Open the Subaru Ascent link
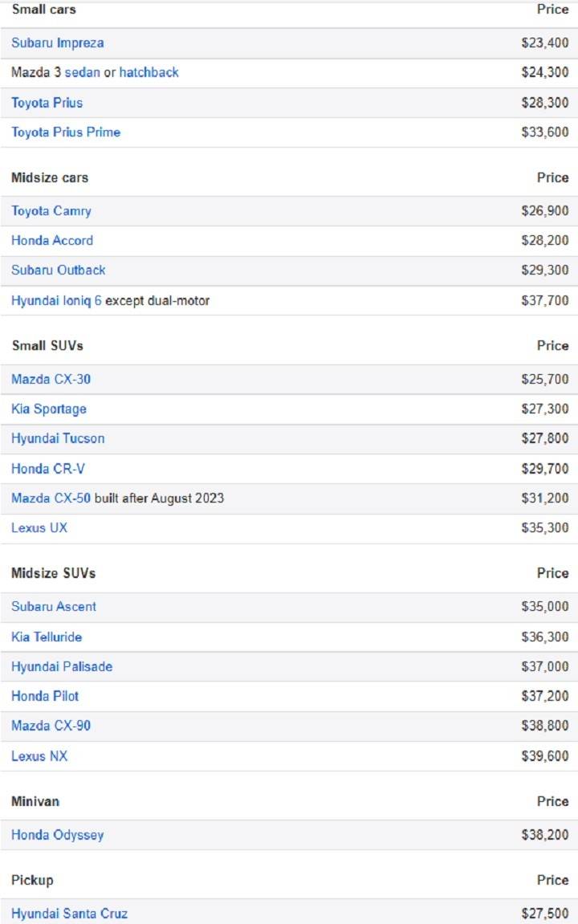 tap(54, 607)
